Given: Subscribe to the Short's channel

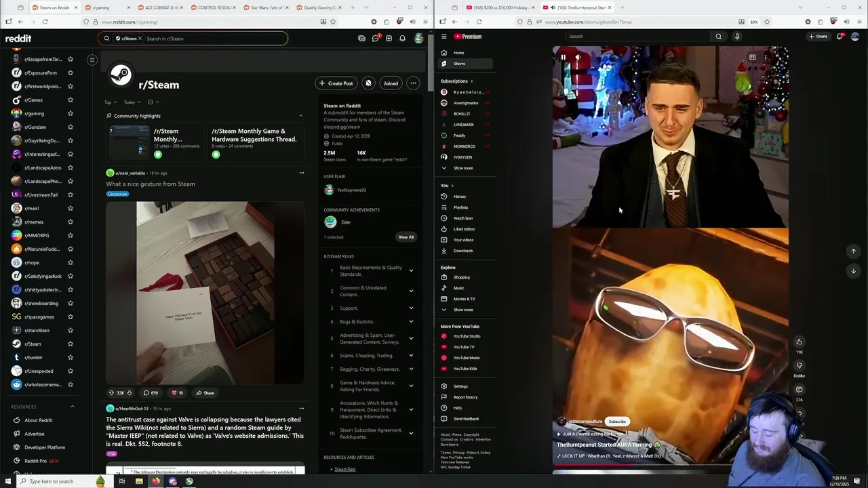Looking at the screenshot, I should click(617, 422).
